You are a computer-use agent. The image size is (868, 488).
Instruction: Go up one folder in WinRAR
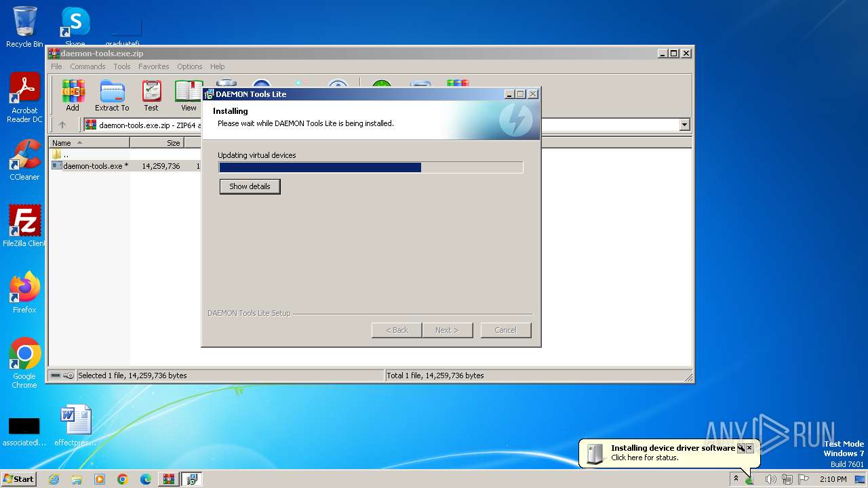click(x=62, y=125)
